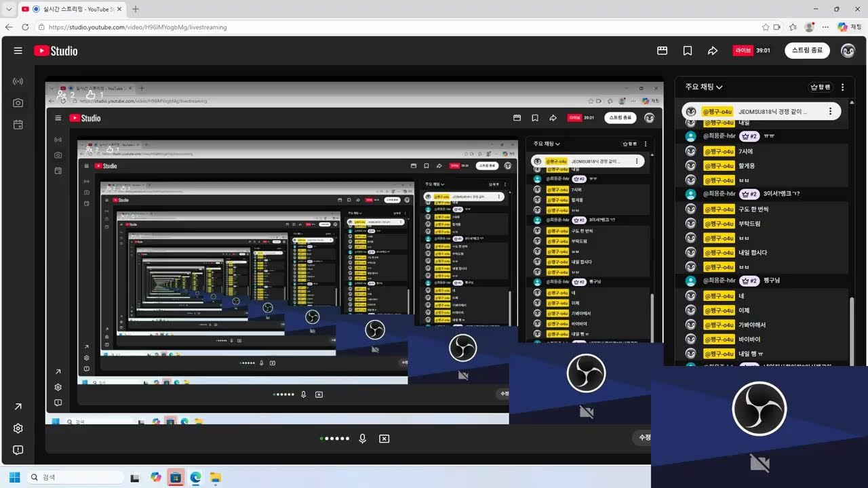The width and height of the screenshot is (868, 488).
Task: Click the outermost sidebar's diagonal arrow icon
Action: (18, 407)
